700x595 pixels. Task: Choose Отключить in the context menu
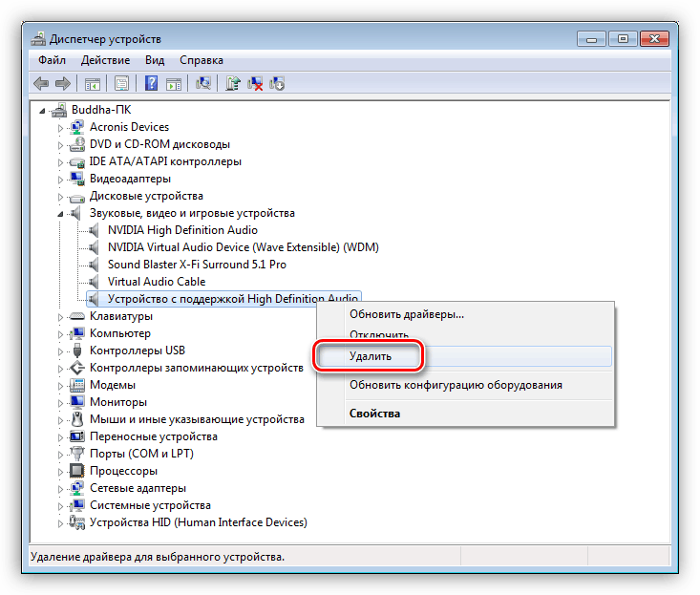tap(465, 335)
